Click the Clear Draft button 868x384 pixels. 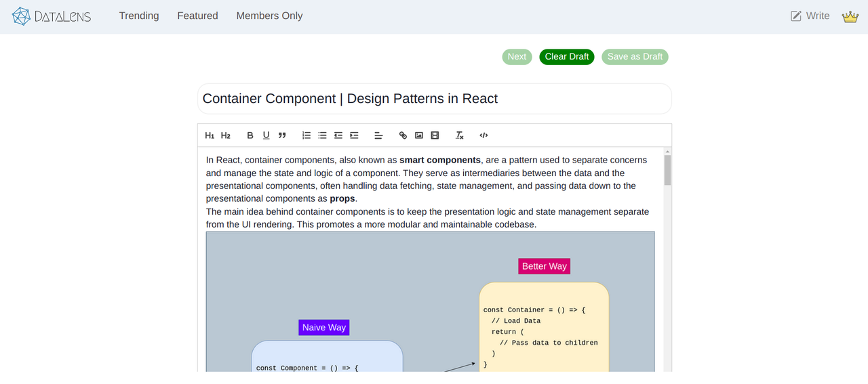pyautogui.click(x=567, y=57)
